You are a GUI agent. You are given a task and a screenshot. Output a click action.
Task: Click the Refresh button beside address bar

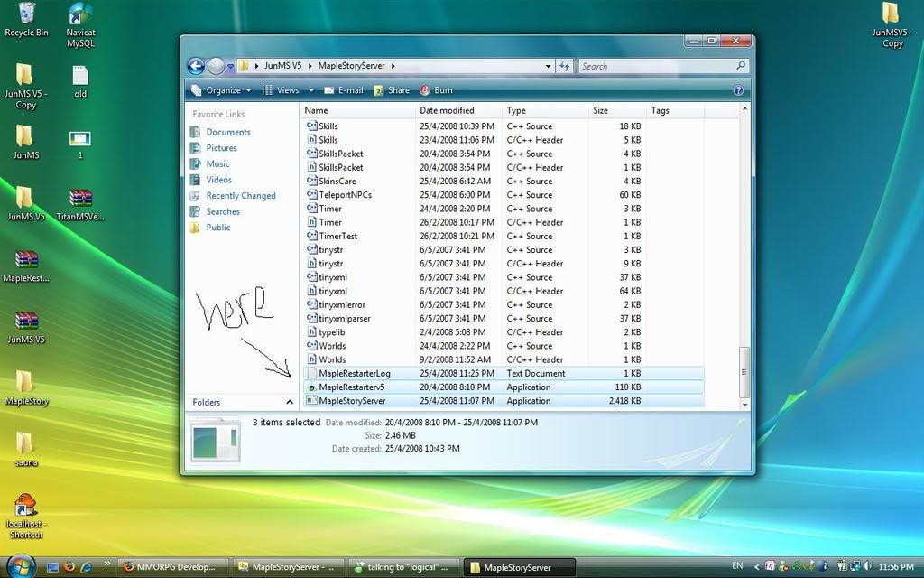tap(565, 66)
